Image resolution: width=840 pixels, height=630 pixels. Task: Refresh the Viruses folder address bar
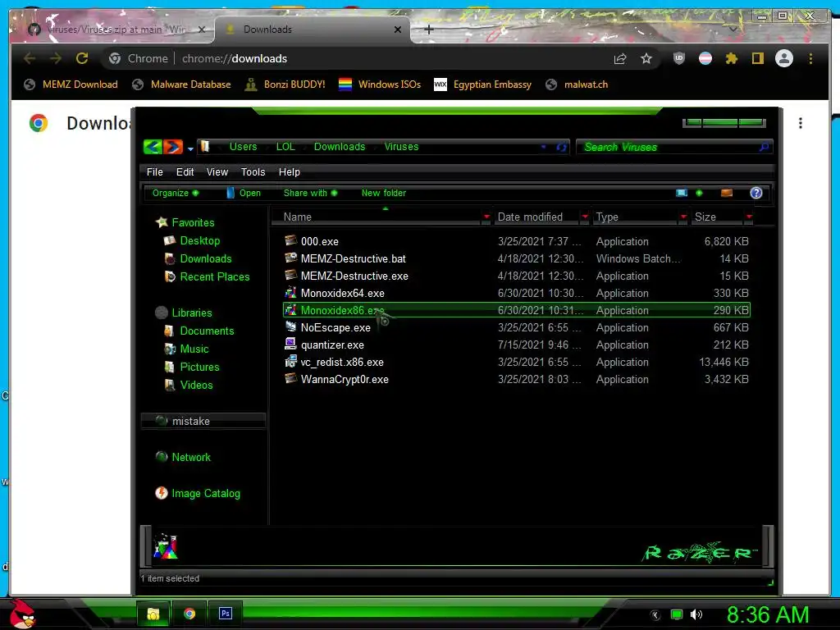point(561,147)
